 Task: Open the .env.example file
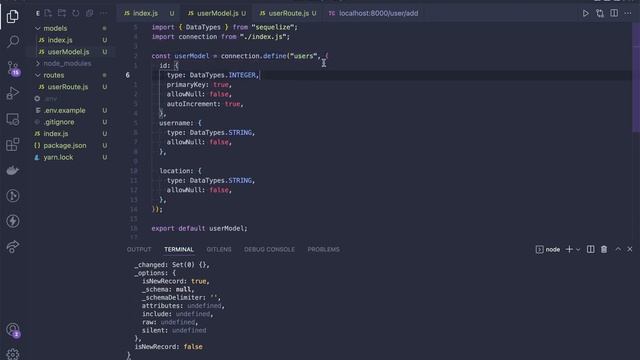click(x=64, y=110)
